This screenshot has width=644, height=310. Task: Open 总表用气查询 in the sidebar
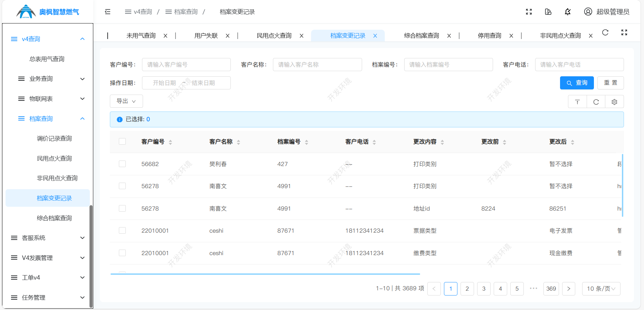coord(47,59)
